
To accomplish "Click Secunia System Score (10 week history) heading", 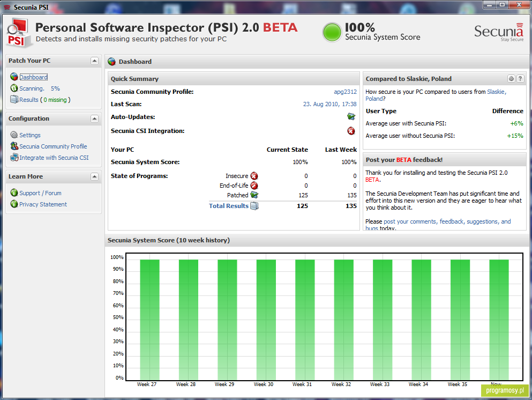I will [x=169, y=240].
